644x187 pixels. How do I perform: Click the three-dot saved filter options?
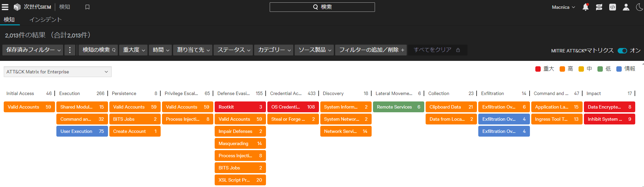coord(70,50)
